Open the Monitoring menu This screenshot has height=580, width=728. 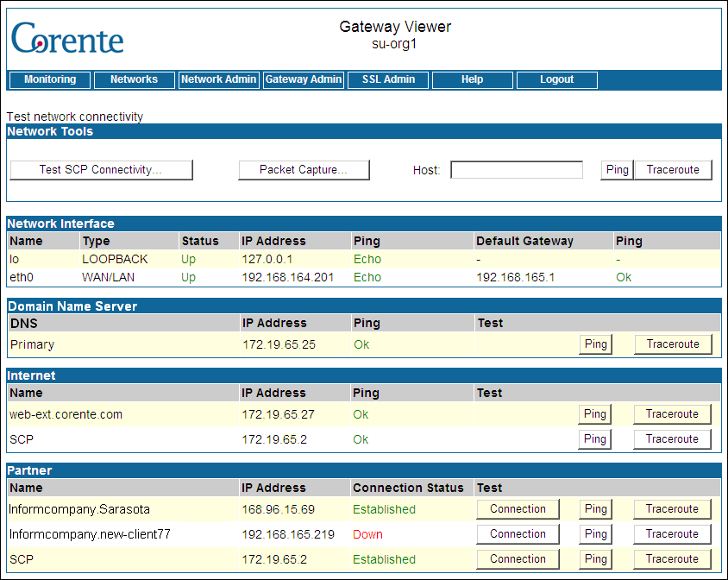[x=50, y=79]
